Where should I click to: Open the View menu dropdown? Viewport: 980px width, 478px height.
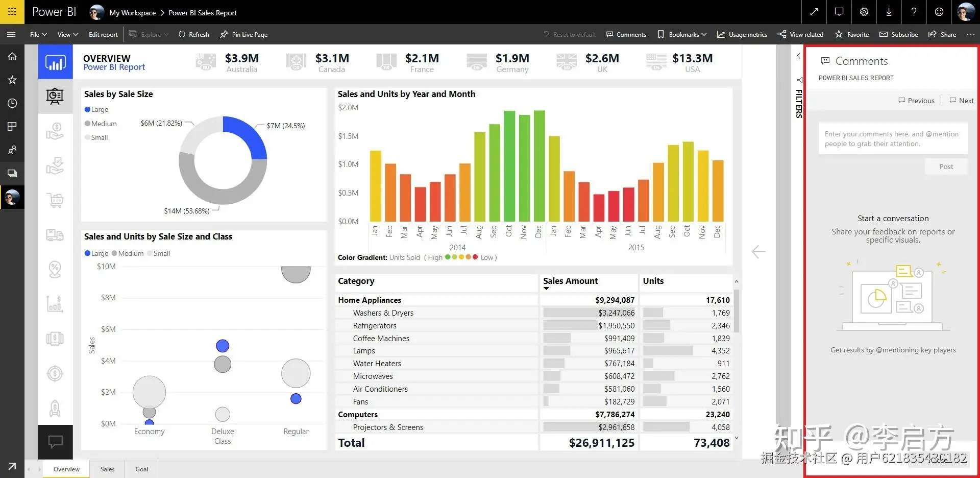click(x=67, y=34)
